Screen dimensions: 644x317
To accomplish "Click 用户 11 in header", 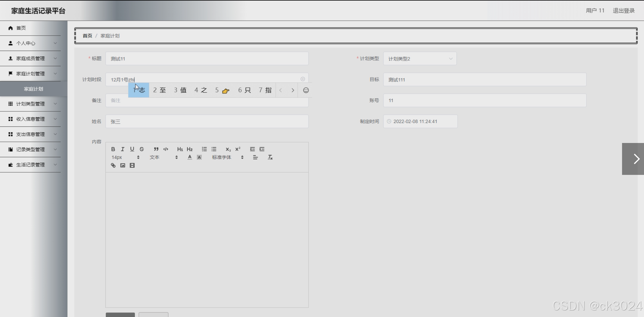I will coord(595,11).
